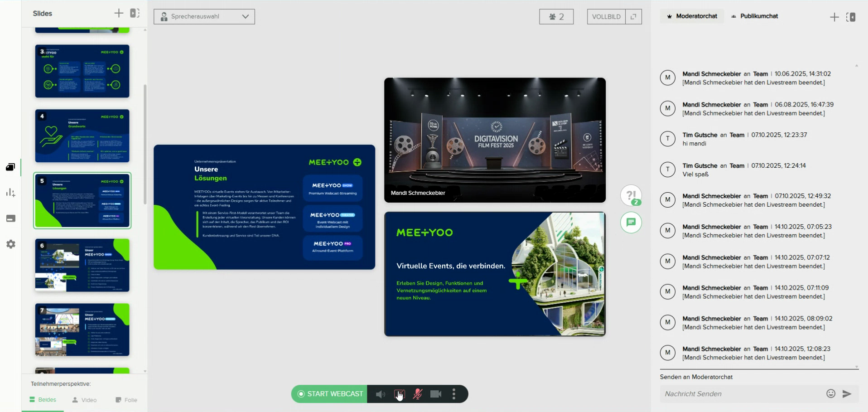
Task: Unmute the microphone
Action: pyautogui.click(x=417, y=394)
